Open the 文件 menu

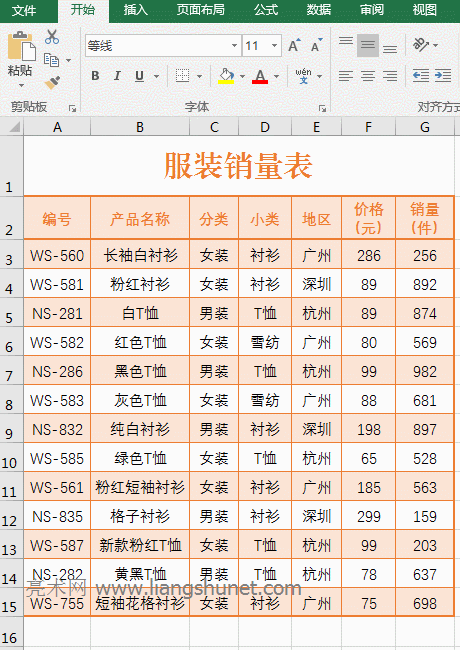tap(24, 10)
